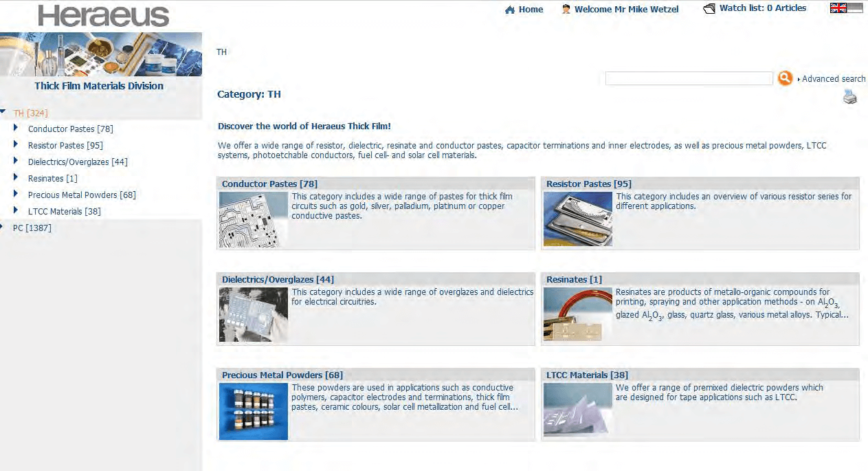Select Resinates [1] in sidebar tree
This screenshot has width=868, height=471.
pos(53,178)
